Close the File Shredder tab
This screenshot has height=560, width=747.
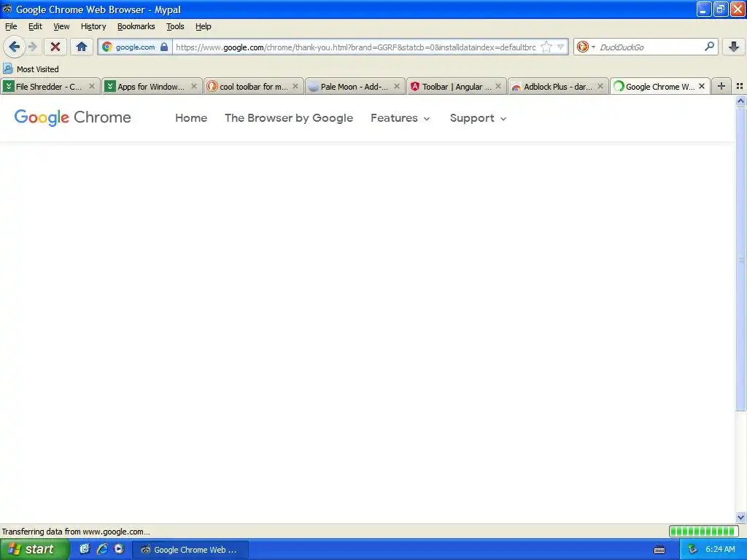[x=91, y=86]
